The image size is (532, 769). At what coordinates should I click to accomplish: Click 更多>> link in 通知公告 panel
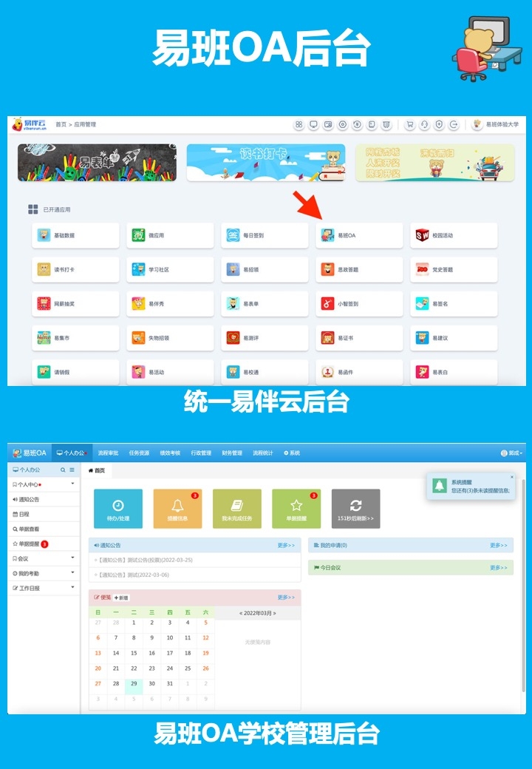[286, 545]
